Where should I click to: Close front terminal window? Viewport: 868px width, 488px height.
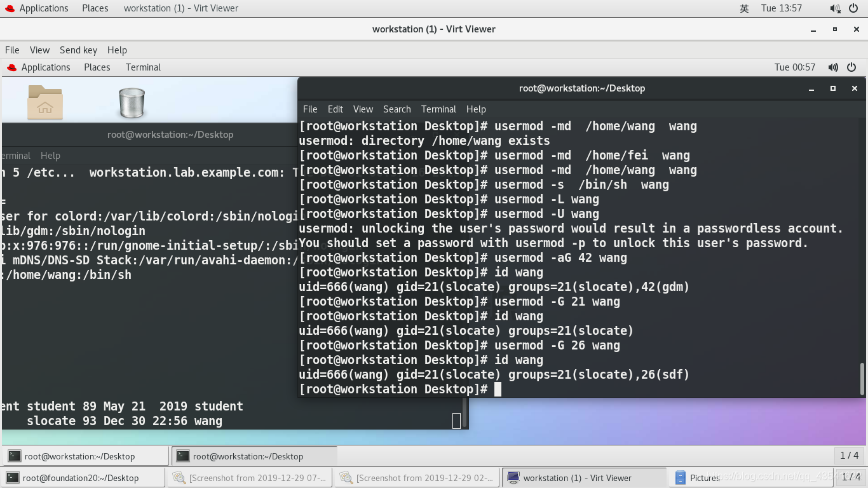(x=855, y=89)
